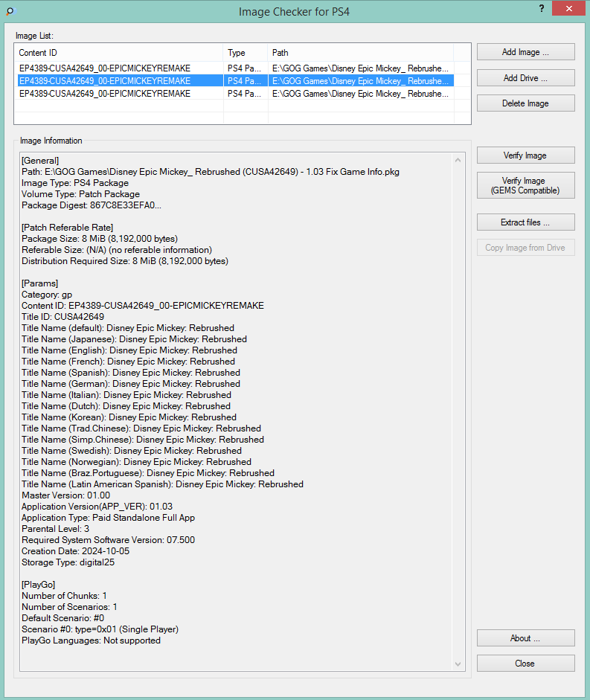Click the Required System Software Version line
590x700 pixels.
click(109, 540)
